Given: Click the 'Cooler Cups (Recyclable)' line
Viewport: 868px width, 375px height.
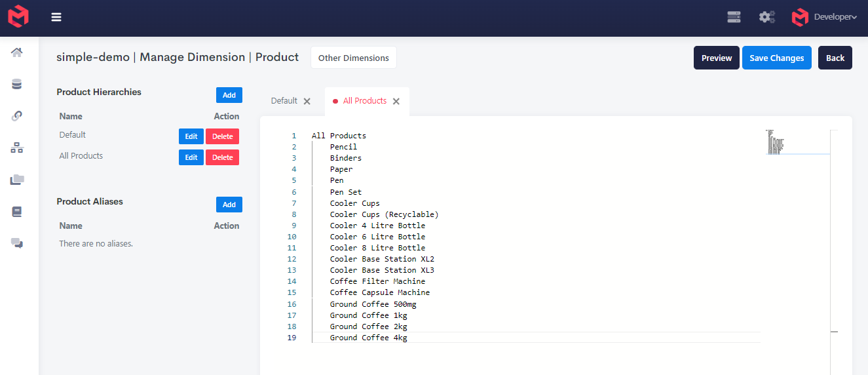Looking at the screenshot, I should (x=385, y=214).
